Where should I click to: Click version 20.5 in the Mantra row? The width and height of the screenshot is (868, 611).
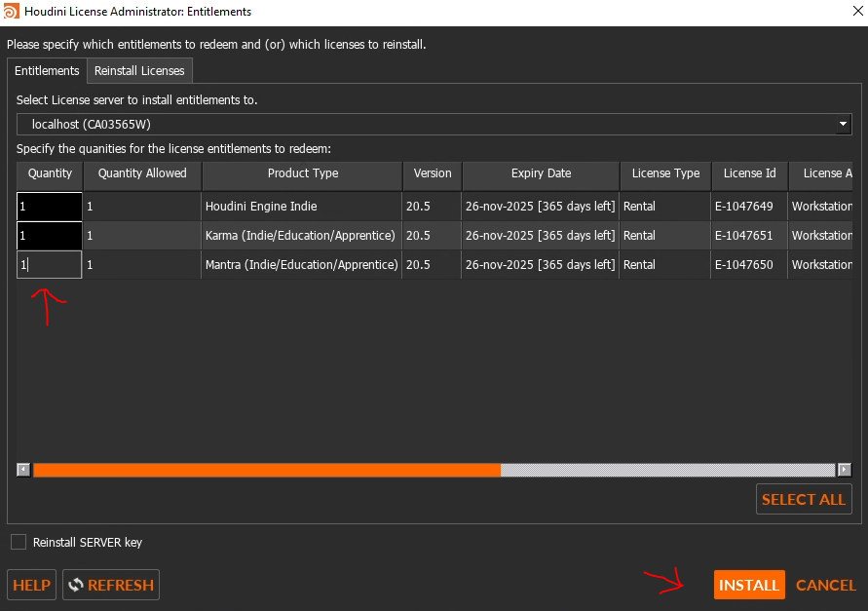pyautogui.click(x=432, y=265)
